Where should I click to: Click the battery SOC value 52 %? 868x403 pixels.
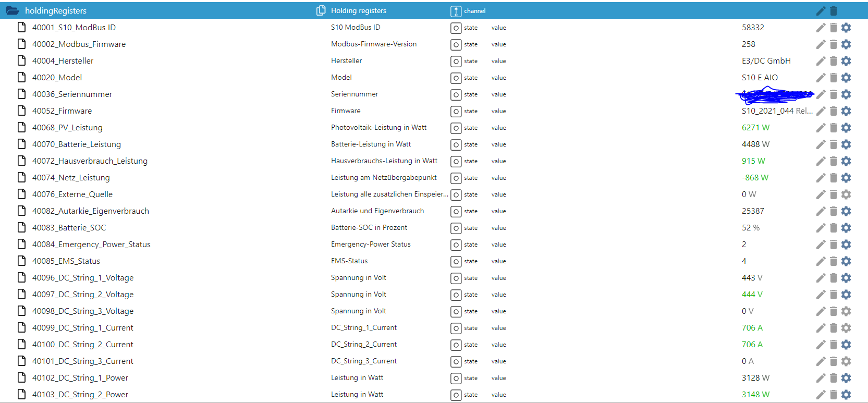point(751,228)
